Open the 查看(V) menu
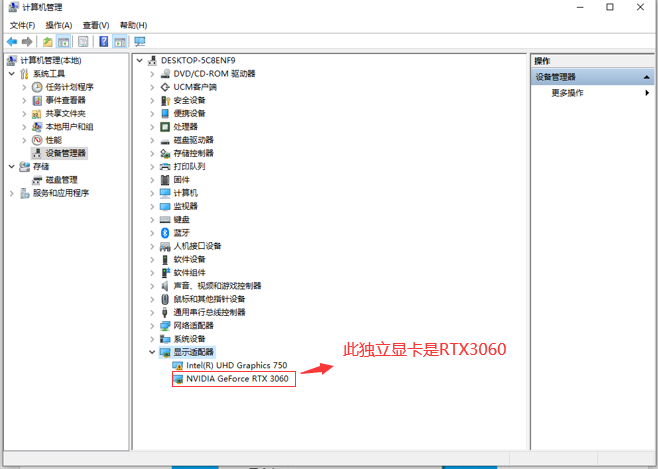This screenshot has height=469, width=658. (96, 25)
